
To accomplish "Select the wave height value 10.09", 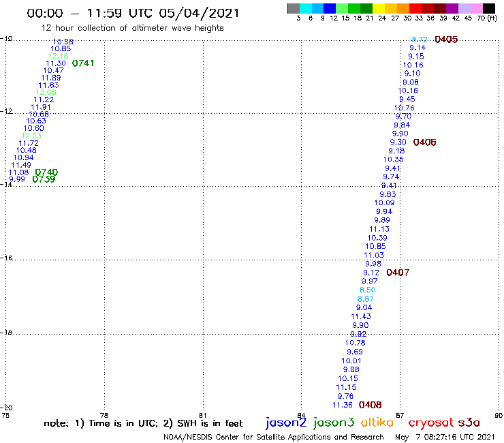I will tap(384, 202).
